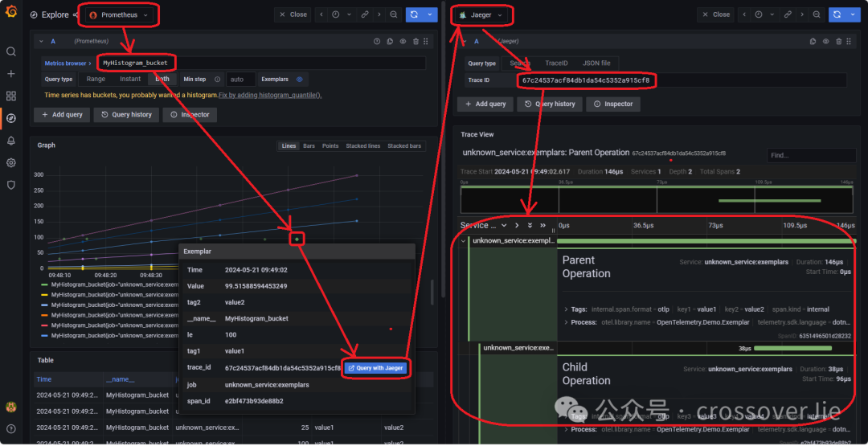Image resolution: width=868 pixels, height=446 pixels.
Task: Open the Metrics browser
Action: pyautogui.click(x=68, y=63)
